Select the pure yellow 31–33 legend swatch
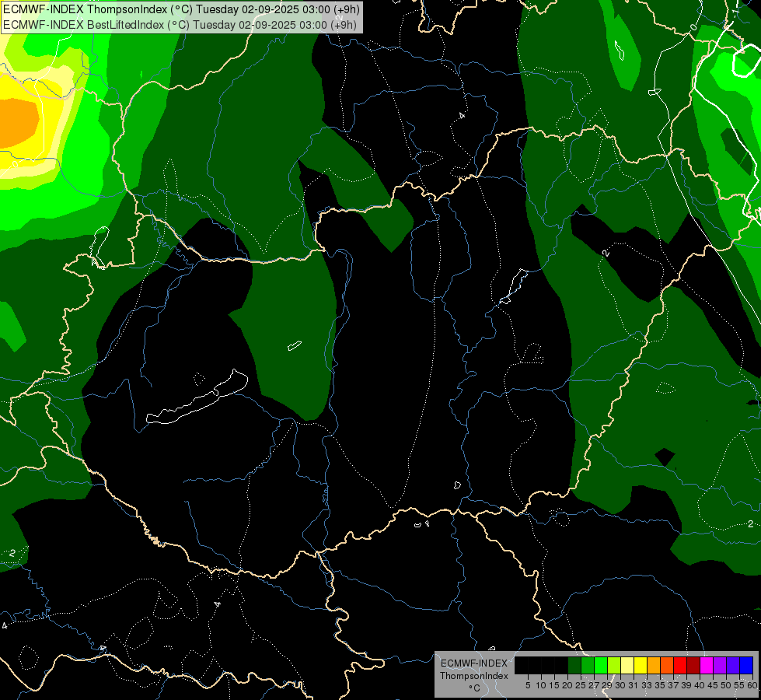761x700 pixels. (641, 665)
